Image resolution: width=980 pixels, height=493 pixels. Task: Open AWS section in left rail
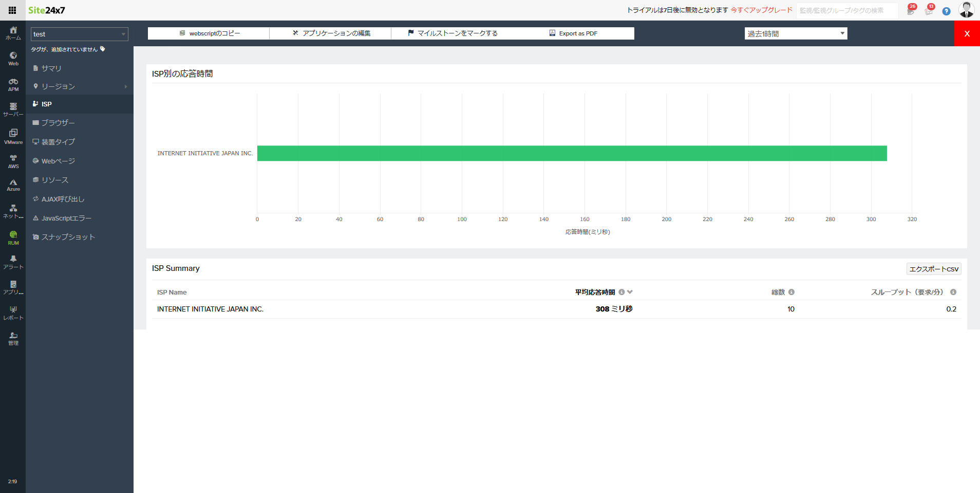13,161
